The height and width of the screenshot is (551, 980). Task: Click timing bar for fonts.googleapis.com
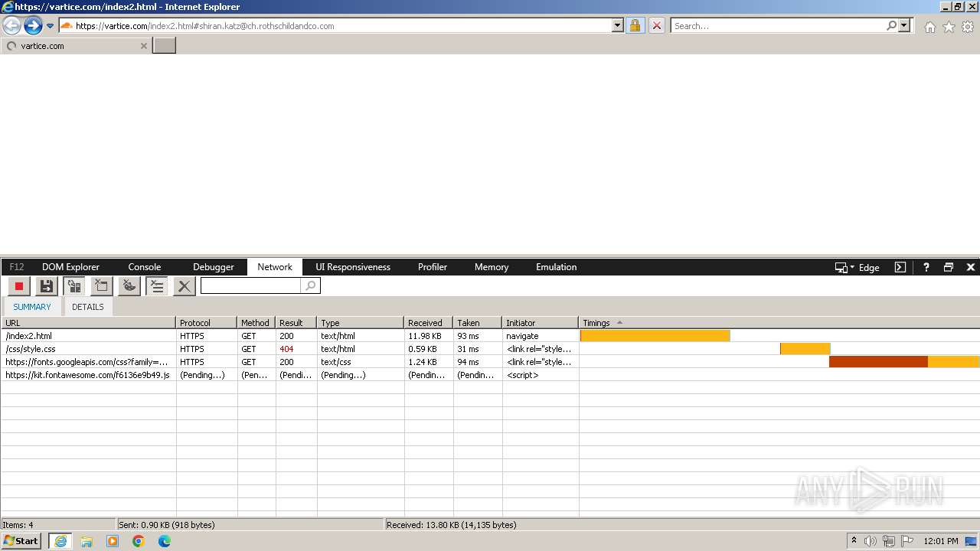[904, 362]
